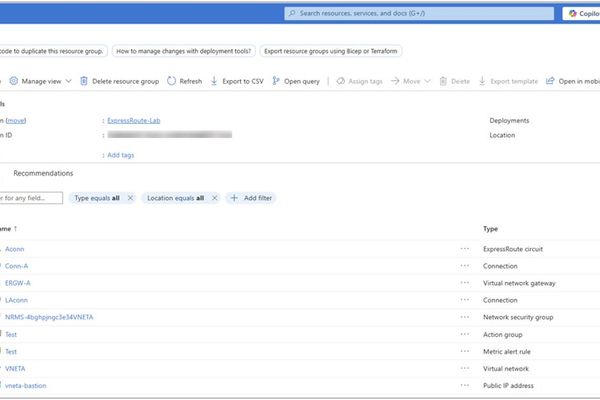The width and height of the screenshot is (600, 400).
Task: Click the Type column header
Action: tap(490, 229)
